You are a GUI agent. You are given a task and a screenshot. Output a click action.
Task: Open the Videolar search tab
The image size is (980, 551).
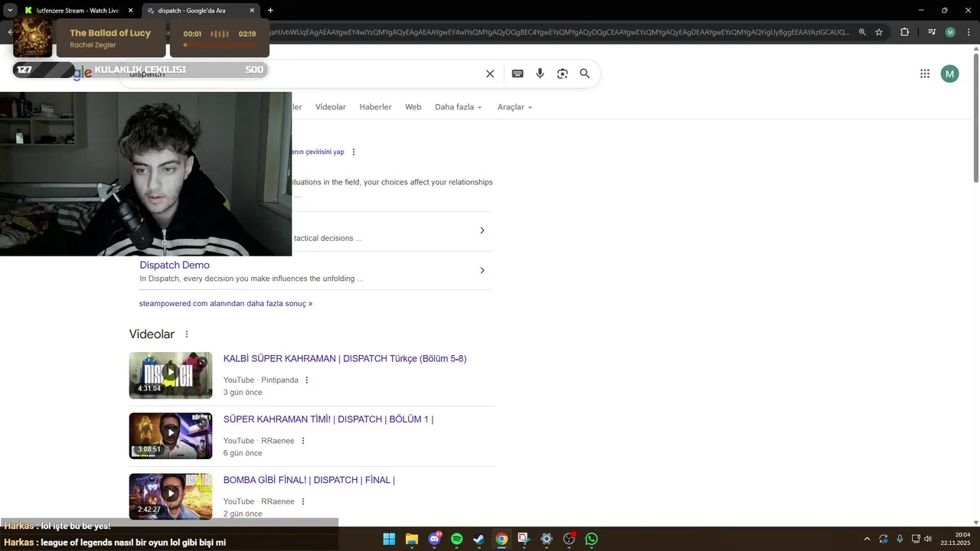[x=331, y=107]
